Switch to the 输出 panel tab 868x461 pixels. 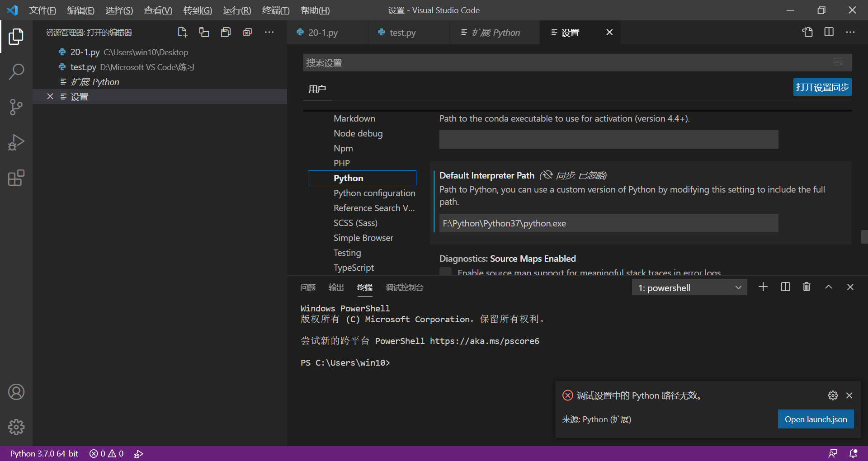pos(336,287)
